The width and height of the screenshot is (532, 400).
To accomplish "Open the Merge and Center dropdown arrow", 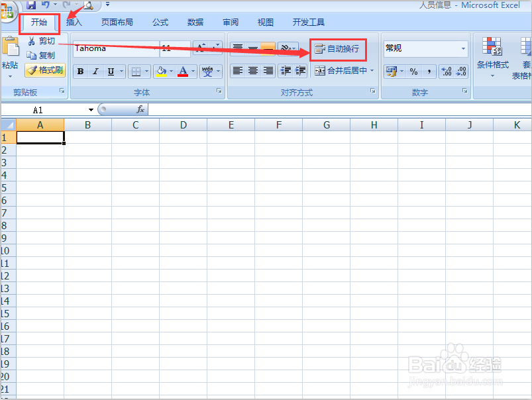I will [x=372, y=71].
